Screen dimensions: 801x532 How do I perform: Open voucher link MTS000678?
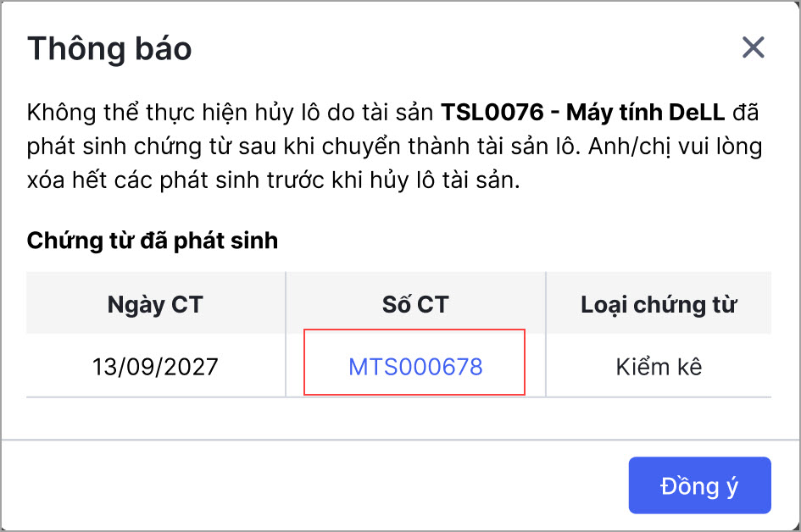[x=415, y=367]
